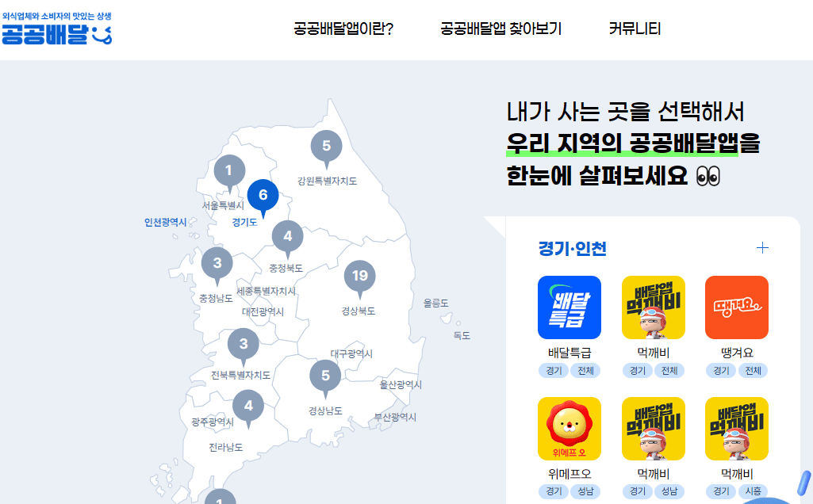Click the 경기 tag under 땡겨요
This screenshot has height=504, width=813.
pos(720,370)
